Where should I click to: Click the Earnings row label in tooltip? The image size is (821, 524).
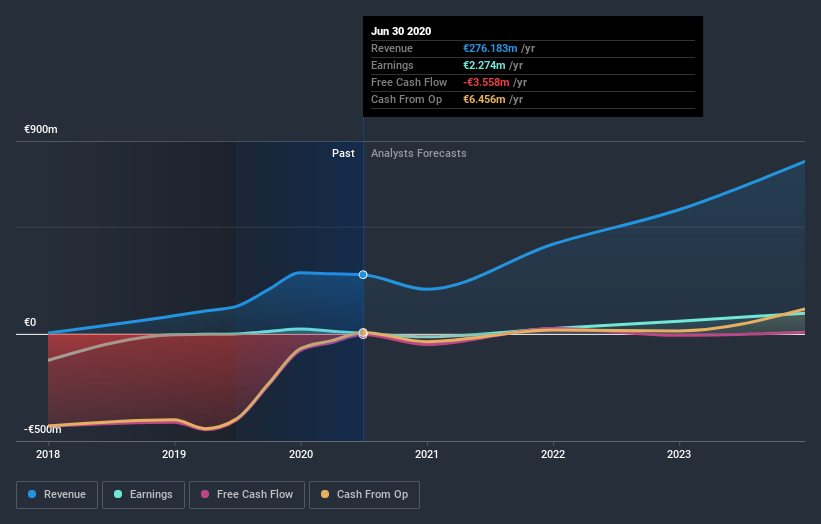tap(392, 65)
